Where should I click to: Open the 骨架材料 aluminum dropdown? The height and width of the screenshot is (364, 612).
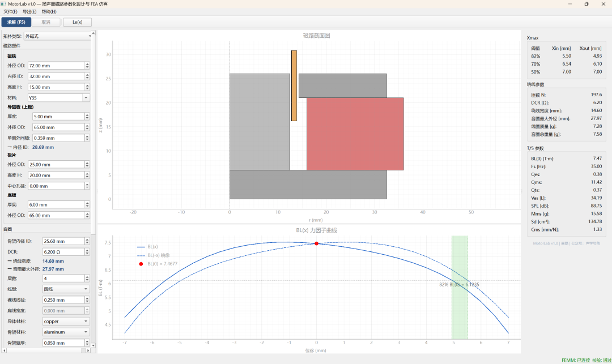point(66,332)
